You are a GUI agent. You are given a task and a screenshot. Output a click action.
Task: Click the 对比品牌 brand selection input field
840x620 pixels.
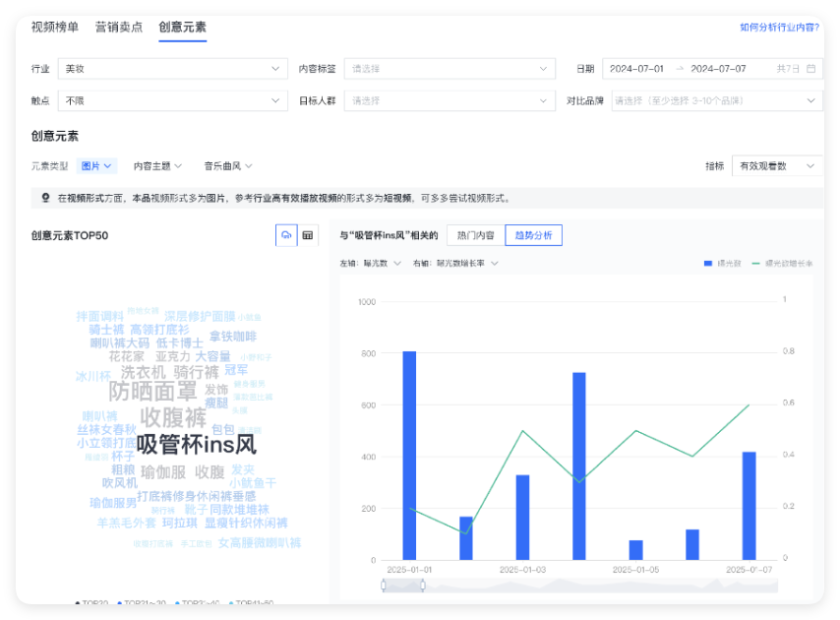click(x=708, y=99)
